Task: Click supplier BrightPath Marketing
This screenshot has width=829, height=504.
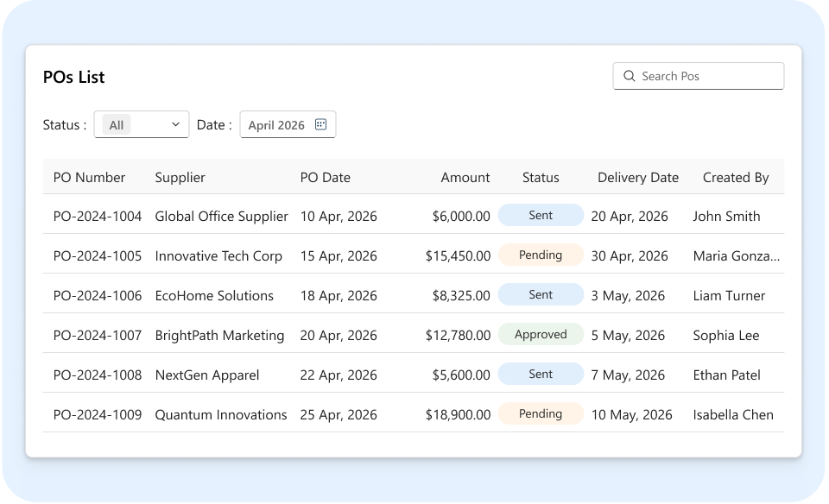Action: click(219, 335)
